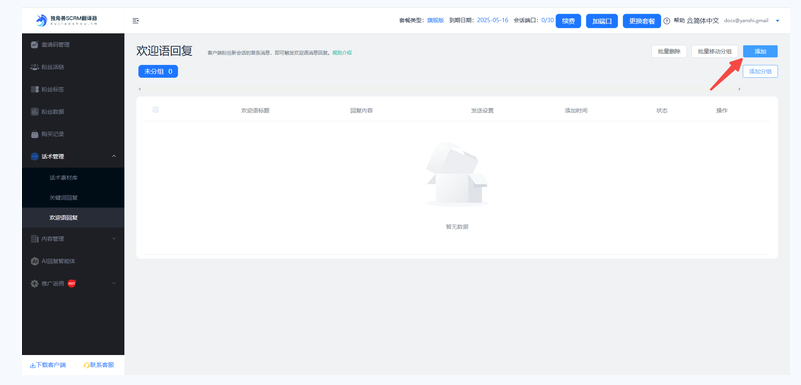Open 邀请码管理 via its sidebar icon
The height and width of the screenshot is (385, 801).
(x=34, y=44)
